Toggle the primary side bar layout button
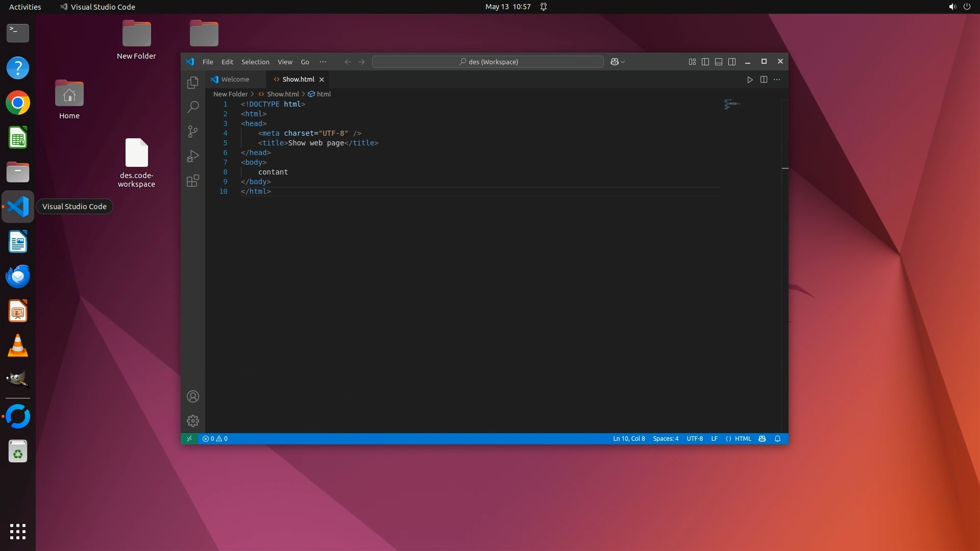 coord(705,62)
